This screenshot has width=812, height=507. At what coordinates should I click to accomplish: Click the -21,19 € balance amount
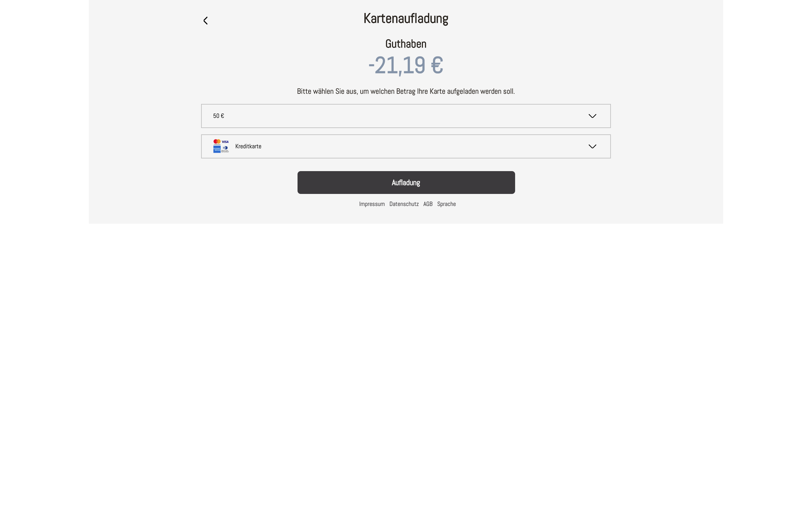[406, 65]
